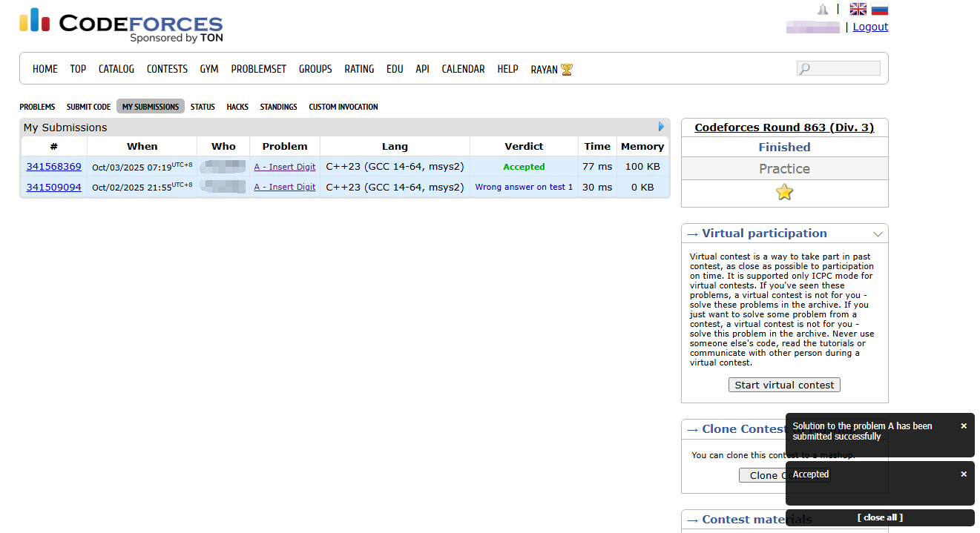This screenshot has height=533, width=980.
Task: Switch language to English flag
Action: 858,10
